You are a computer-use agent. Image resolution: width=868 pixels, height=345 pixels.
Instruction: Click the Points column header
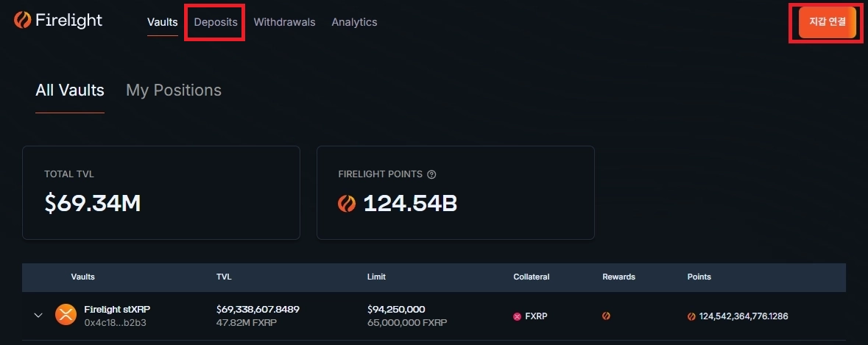pyautogui.click(x=699, y=277)
